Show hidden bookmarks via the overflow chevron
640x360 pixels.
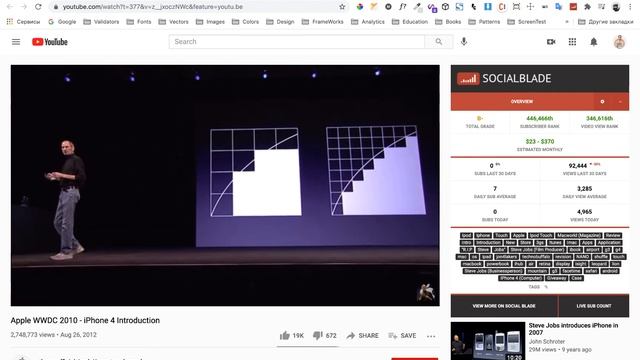[x=567, y=22]
